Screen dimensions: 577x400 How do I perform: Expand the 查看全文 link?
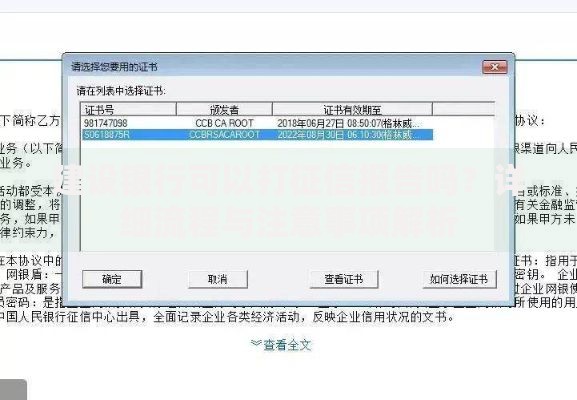pyautogui.click(x=281, y=345)
